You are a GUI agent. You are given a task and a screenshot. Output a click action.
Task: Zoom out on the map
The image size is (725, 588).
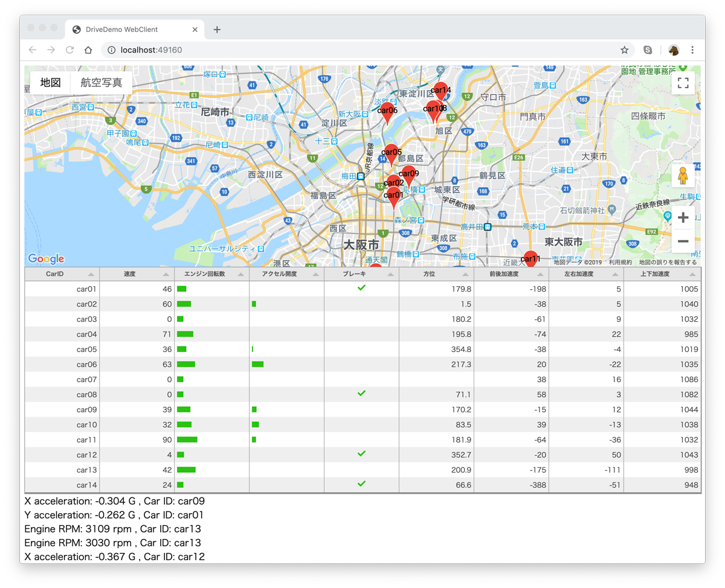click(x=683, y=241)
